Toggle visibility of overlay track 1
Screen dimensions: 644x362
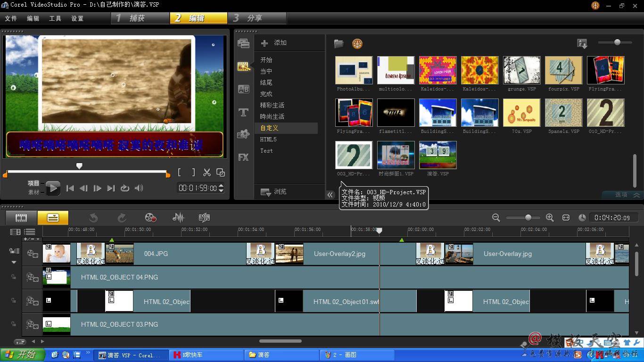pos(33,277)
